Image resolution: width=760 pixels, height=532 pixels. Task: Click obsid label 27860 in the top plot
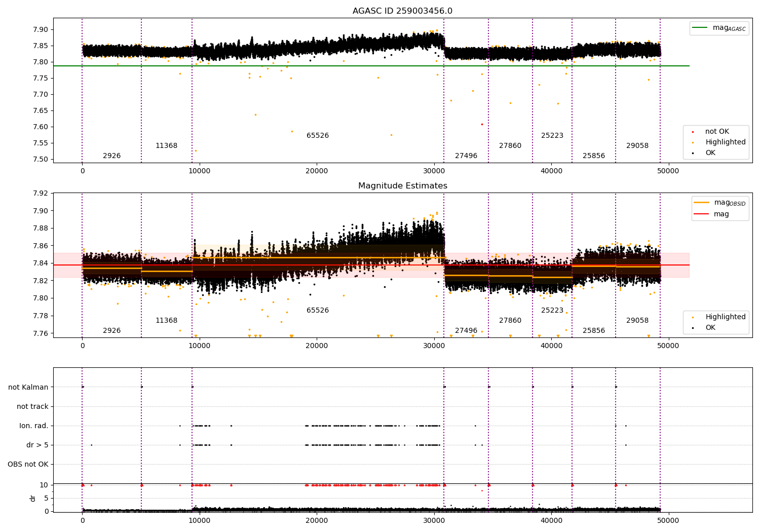510,146
